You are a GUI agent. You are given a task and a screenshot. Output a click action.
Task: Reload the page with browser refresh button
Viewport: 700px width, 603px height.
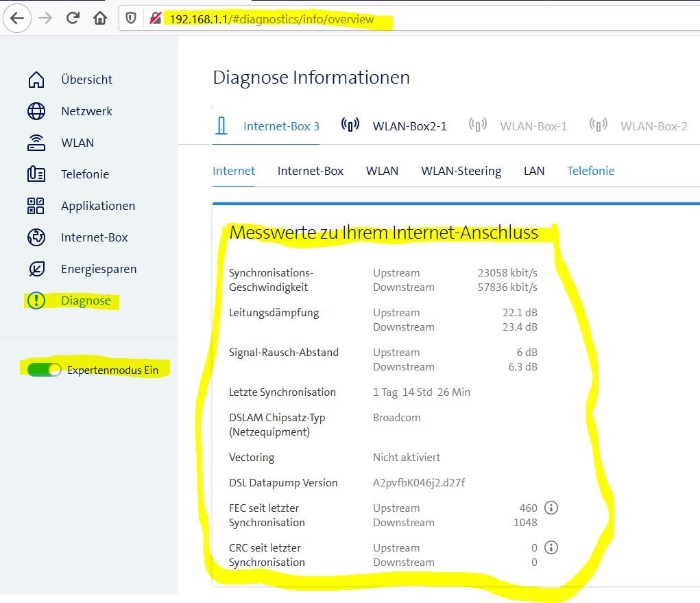[x=73, y=19]
